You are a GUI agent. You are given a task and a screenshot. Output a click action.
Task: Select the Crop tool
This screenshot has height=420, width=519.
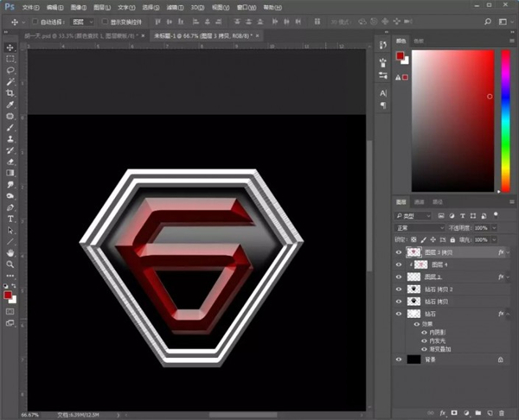coord(10,92)
